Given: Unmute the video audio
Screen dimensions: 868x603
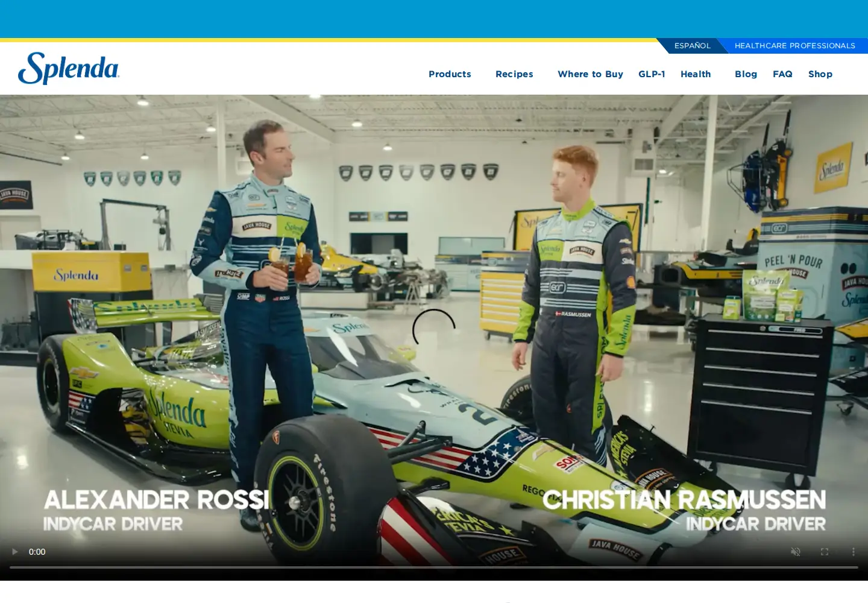Looking at the screenshot, I should 796,552.
